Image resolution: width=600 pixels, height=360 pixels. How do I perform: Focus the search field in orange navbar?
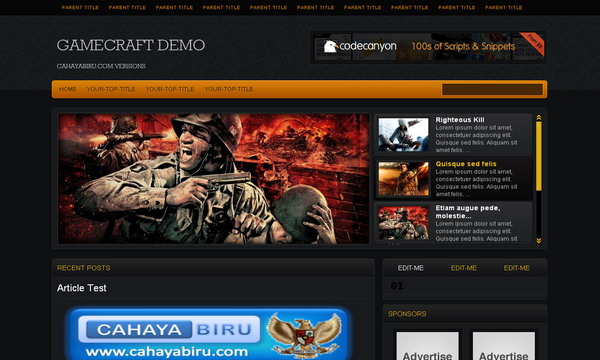(x=492, y=90)
